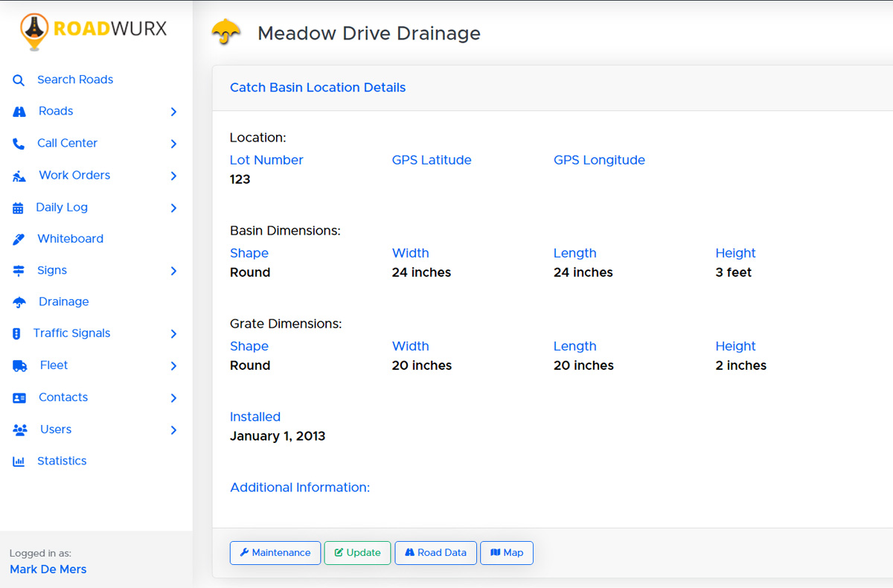
Task: Open the Drainage menu item
Action: pyautogui.click(x=63, y=301)
